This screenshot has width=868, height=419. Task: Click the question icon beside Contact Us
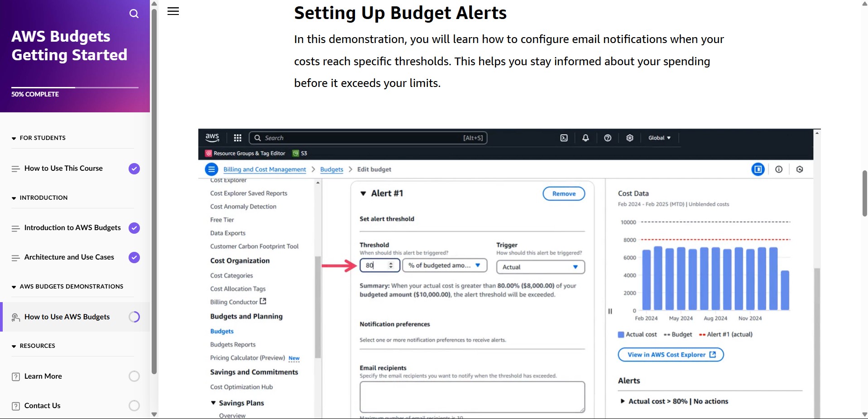point(15,406)
